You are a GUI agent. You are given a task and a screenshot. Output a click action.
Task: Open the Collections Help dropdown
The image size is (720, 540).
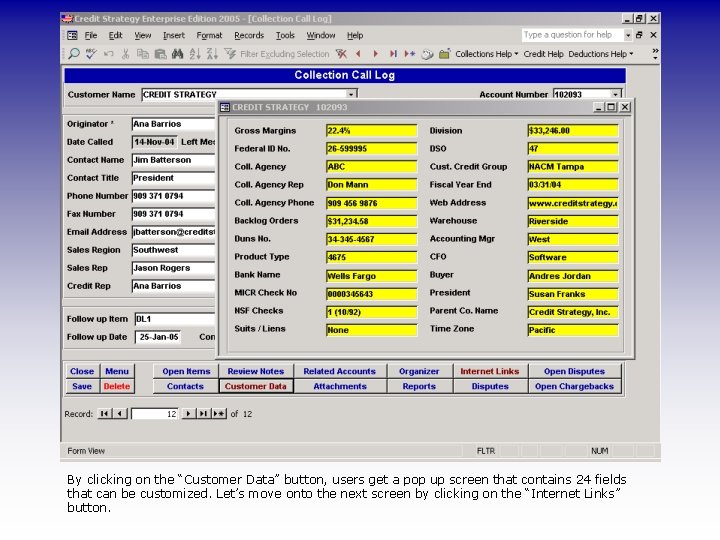pyautogui.click(x=487, y=54)
